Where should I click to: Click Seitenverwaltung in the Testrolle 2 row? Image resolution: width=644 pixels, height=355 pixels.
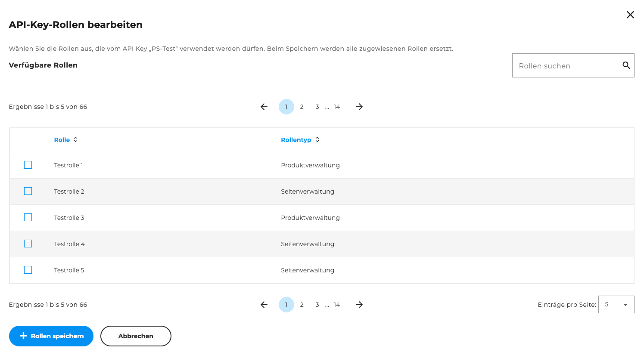308,191
